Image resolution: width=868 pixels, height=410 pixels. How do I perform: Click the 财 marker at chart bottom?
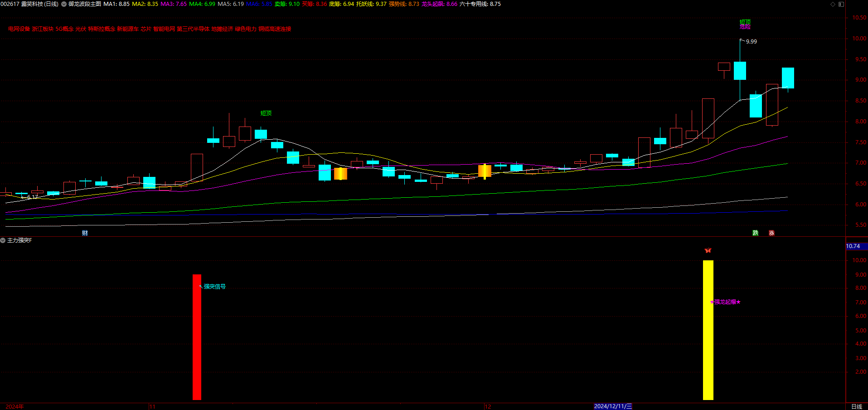point(85,233)
